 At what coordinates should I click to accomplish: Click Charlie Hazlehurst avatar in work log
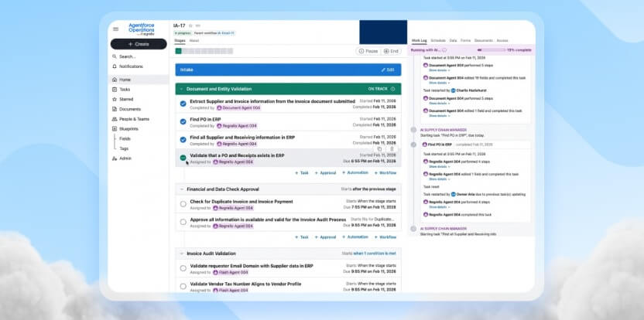[453, 90]
